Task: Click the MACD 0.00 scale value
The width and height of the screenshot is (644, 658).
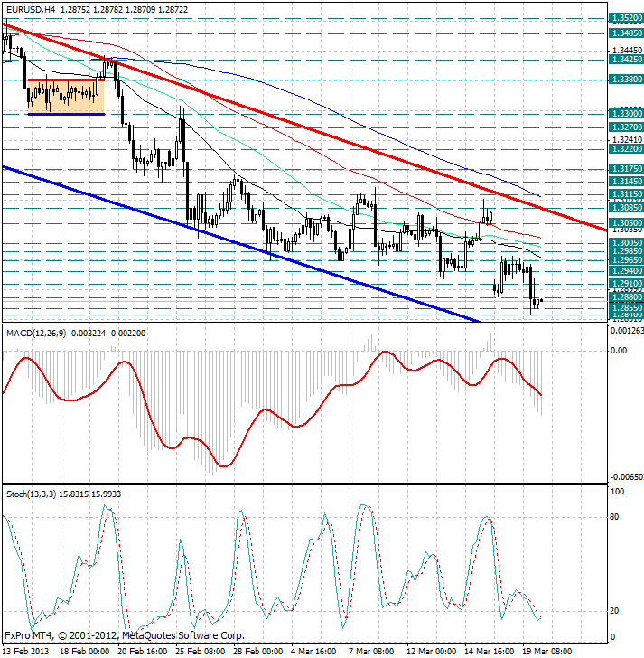Action: coord(619,351)
